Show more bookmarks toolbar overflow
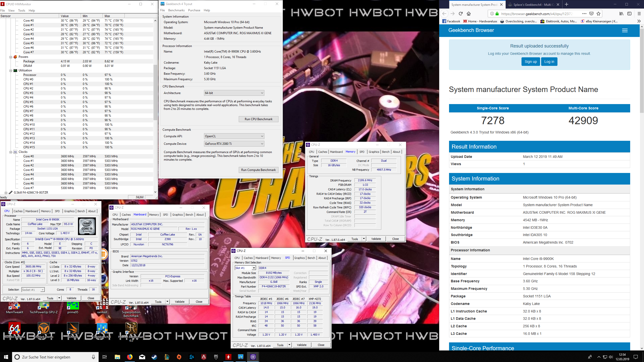The image size is (644, 362). tap(639, 21)
